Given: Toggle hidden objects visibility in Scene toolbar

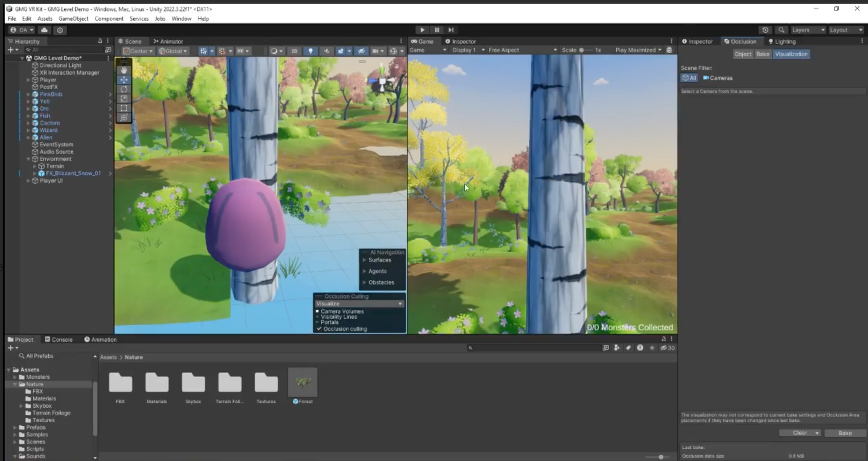Looking at the screenshot, I should (x=361, y=51).
